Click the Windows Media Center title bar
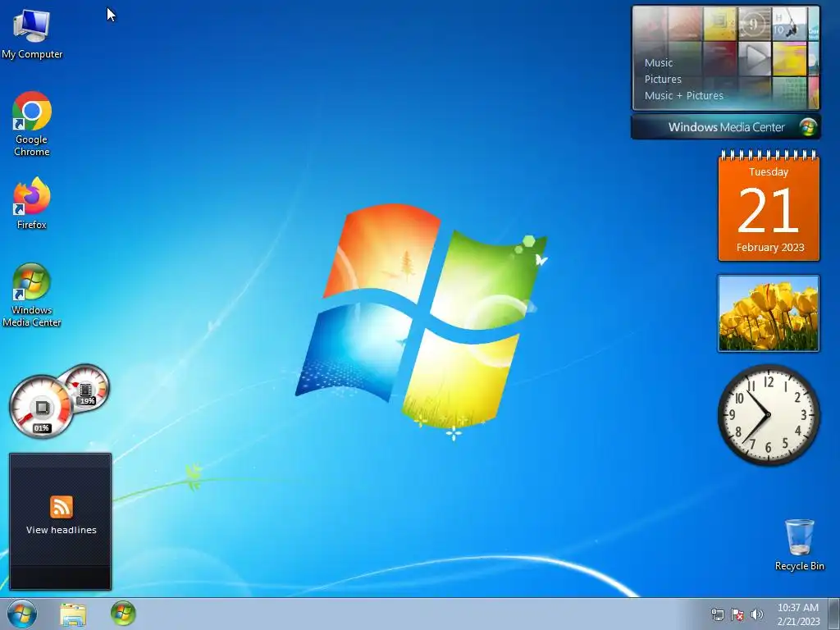840x630 pixels. coord(726,127)
